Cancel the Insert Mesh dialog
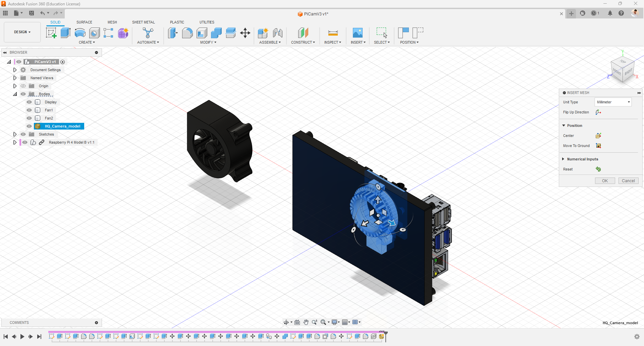The width and height of the screenshot is (644, 346). (x=628, y=181)
